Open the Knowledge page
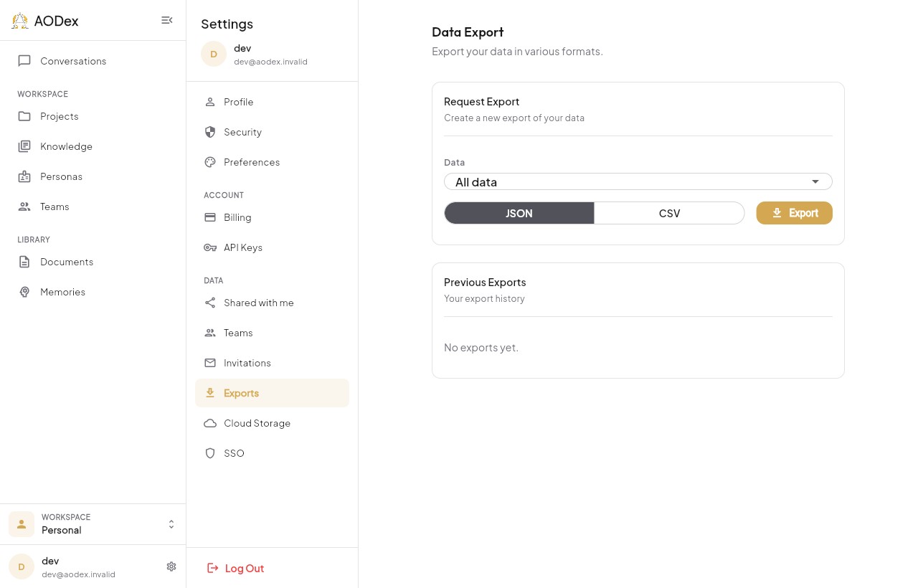The image size is (918, 588). click(93, 146)
